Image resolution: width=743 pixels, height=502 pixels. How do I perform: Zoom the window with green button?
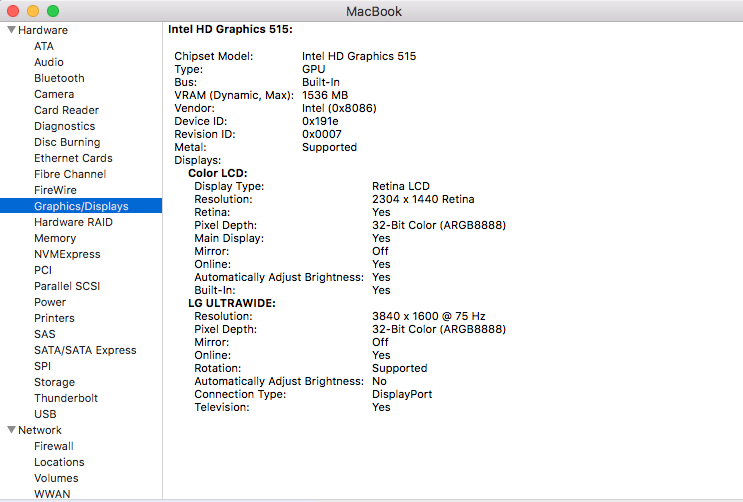pyautogui.click(x=54, y=11)
